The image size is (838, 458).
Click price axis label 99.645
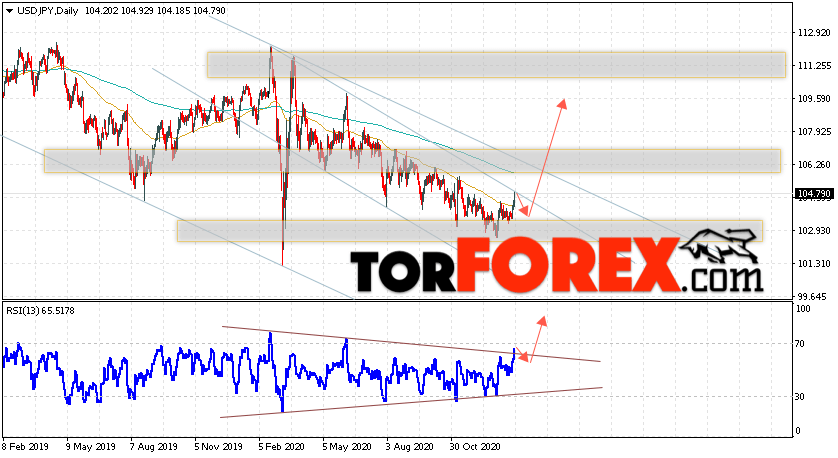[x=812, y=296]
